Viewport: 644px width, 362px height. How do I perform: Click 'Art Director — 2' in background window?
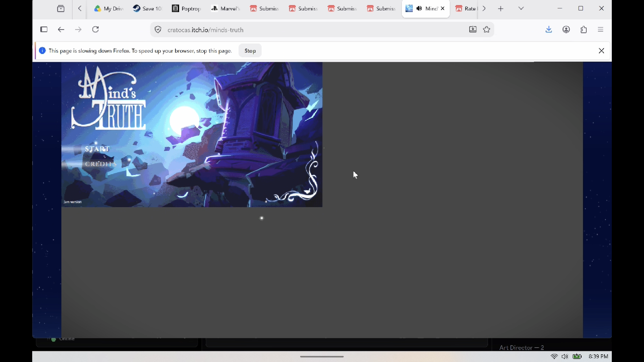[522, 348]
